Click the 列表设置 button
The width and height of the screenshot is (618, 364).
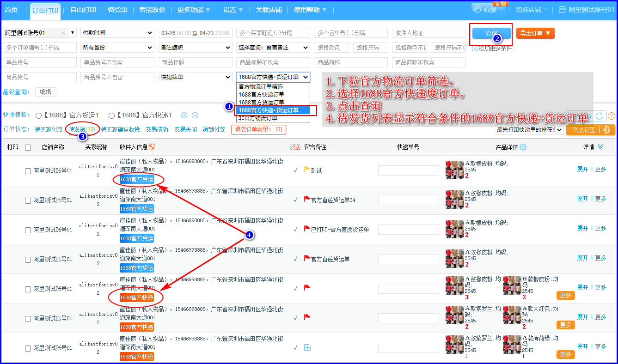(584, 130)
